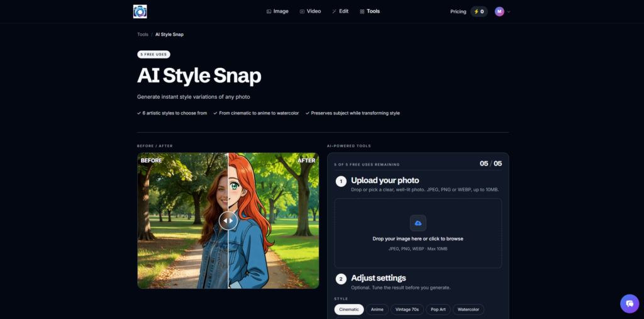Click '5 OF 5 FREE USES REMAINING' text
Image resolution: width=644 pixels, height=319 pixels.
(x=367, y=164)
